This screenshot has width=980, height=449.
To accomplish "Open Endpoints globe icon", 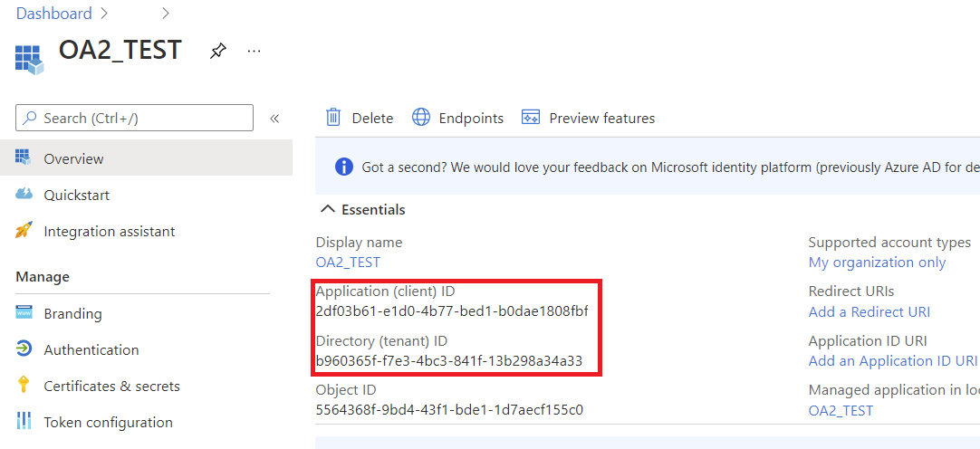I will (x=421, y=118).
